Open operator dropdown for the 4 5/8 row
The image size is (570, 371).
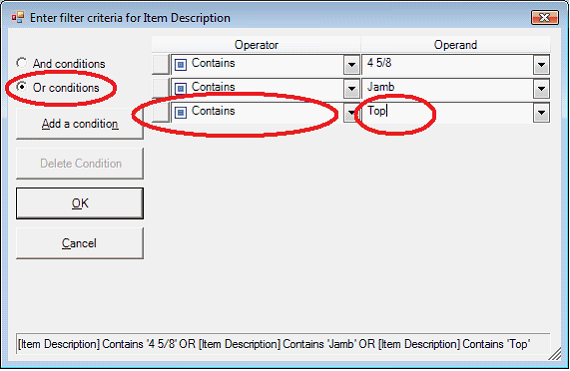(x=352, y=65)
